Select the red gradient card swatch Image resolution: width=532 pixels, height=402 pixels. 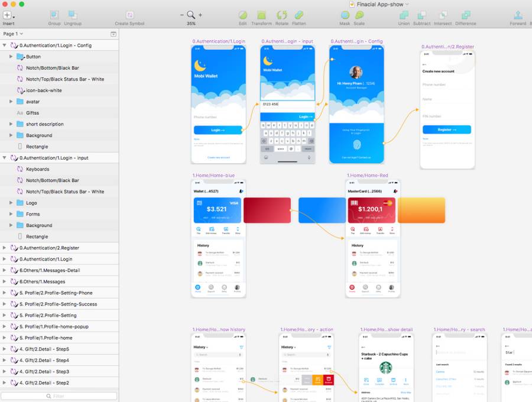pyautogui.click(x=267, y=210)
